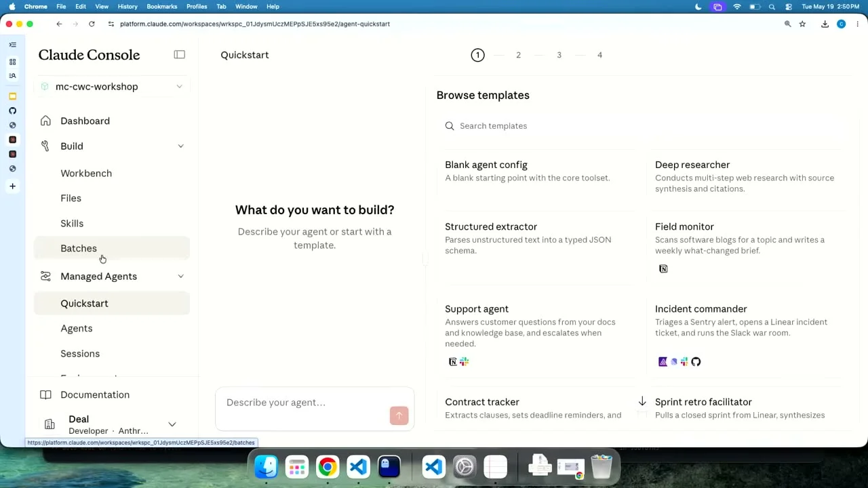Open the View menu in menu bar
The image size is (868, 488).
click(102, 6)
